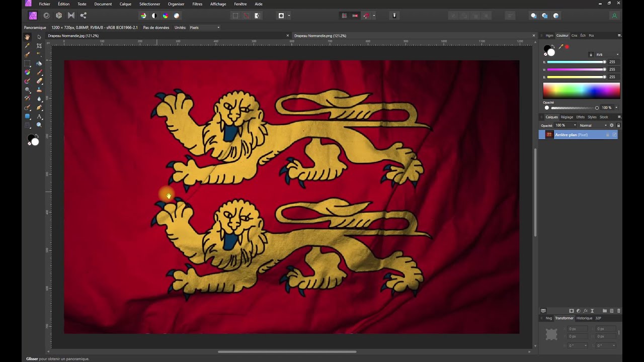Toggle the force pixel alignment toolbar button
Screen dimensions: 644x362
[355, 16]
